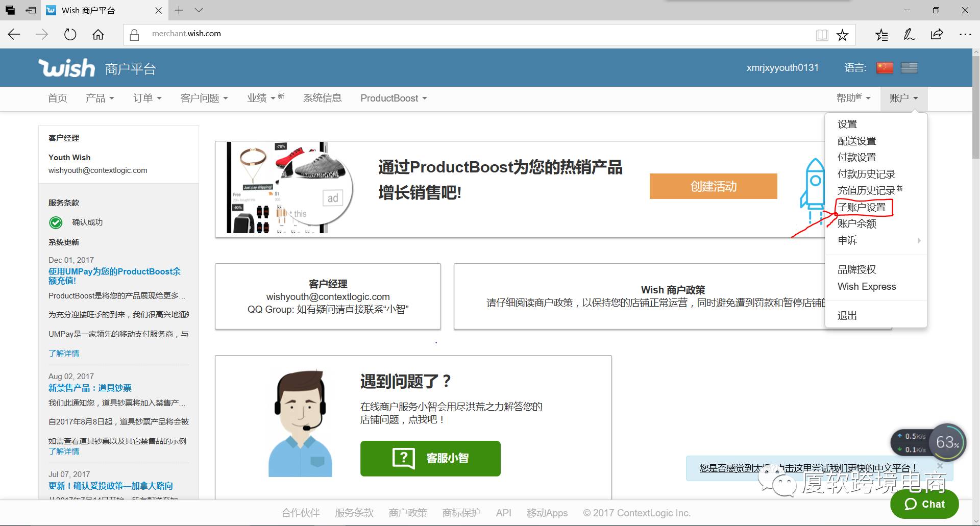The height and width of the screenshot is (526, 980).
Task: Go back to the previous page
Action: point(14,34)
